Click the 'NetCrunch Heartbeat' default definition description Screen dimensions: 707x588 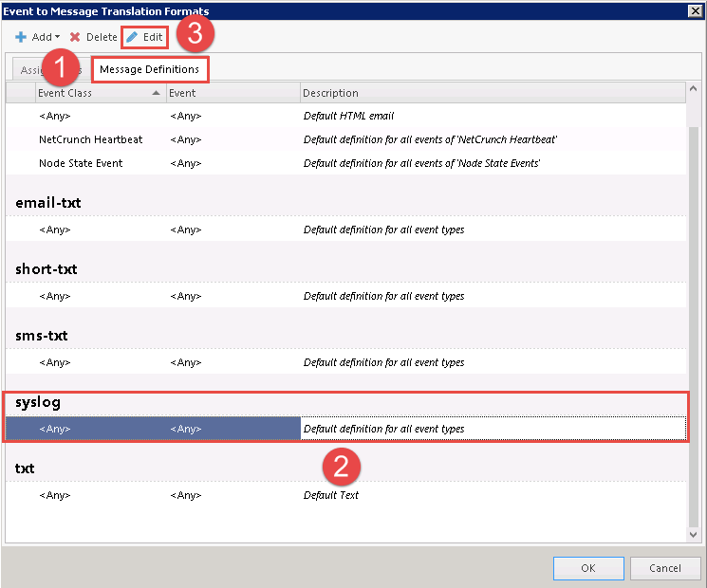[430, 139]
